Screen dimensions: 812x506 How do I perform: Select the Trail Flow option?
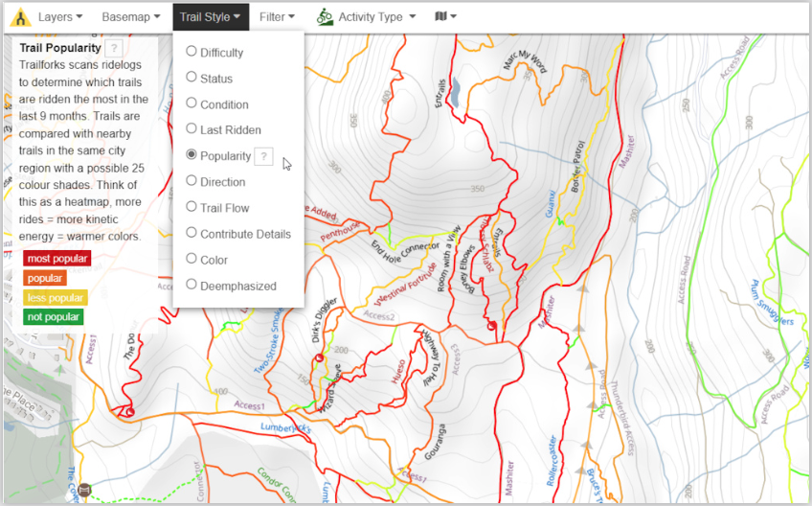pyautogui.click(x=218, y=207)
